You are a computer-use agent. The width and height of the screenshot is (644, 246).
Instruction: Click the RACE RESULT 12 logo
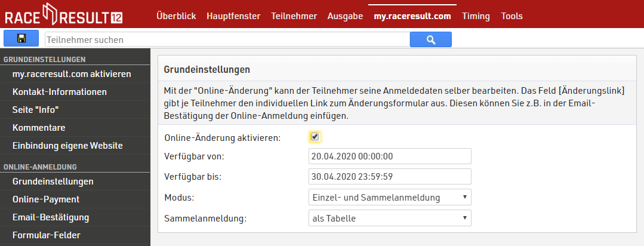pyautogui.click(x=64, y=16)
